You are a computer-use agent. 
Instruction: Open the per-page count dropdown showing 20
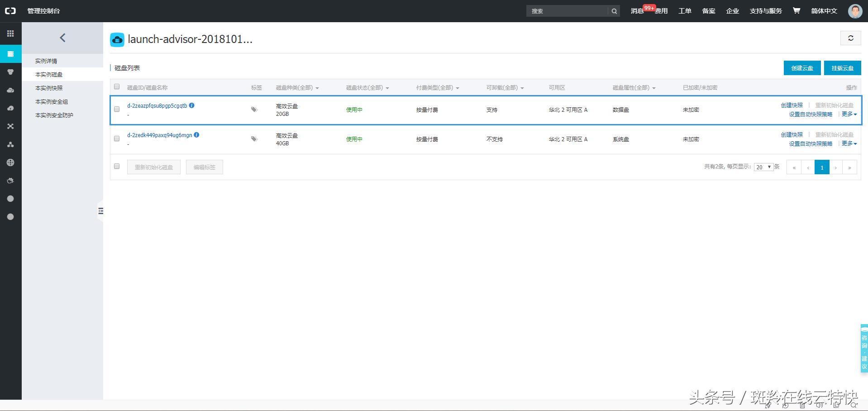coord(763,167)
